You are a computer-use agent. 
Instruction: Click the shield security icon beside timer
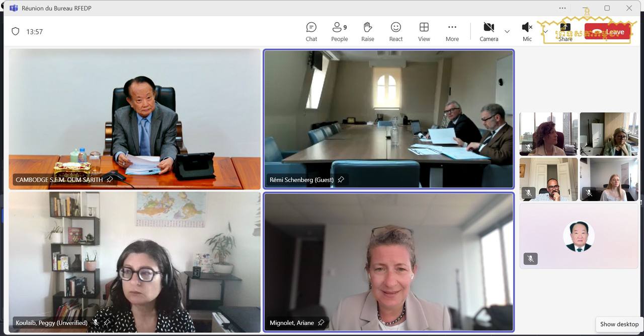pos(16,31)
